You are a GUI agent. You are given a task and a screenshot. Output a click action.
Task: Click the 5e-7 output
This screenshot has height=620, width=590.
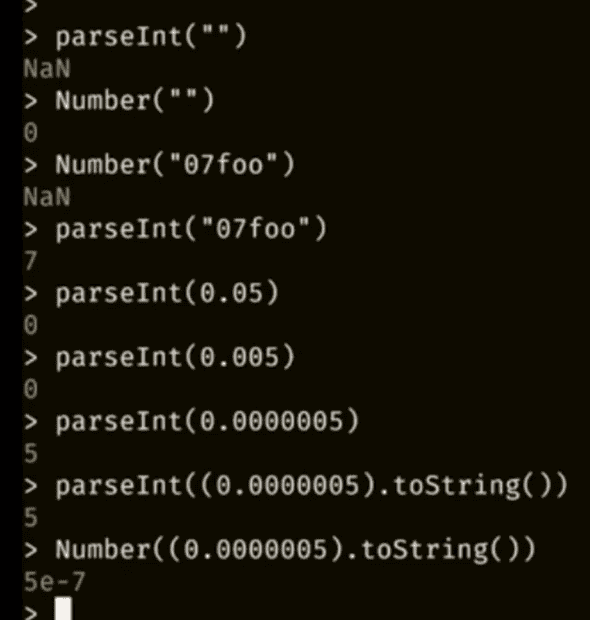(x=55, y=582)
